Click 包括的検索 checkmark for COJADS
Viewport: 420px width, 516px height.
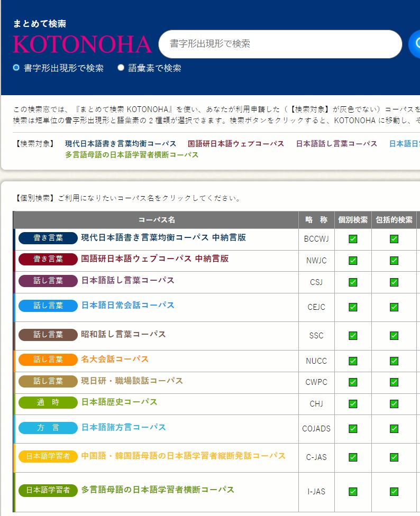click(394, 429)
